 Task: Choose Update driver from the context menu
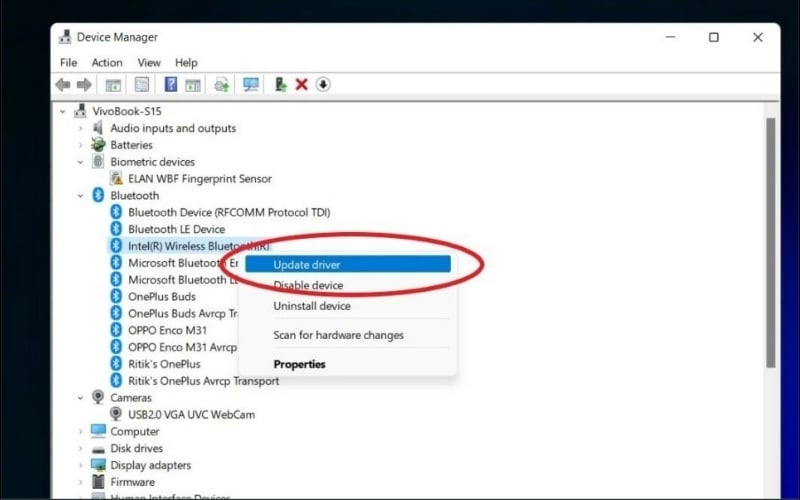point(307,265)
